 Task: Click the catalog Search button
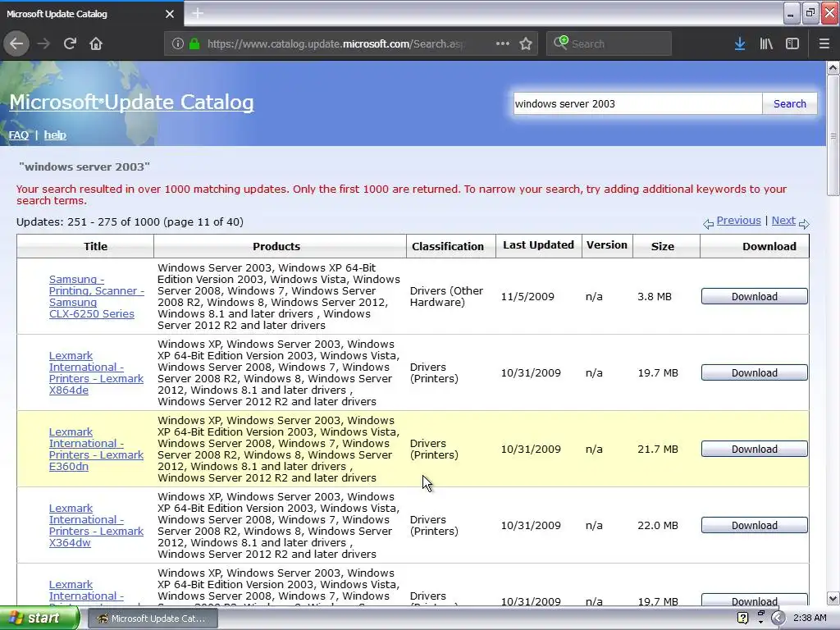point(790,103)
